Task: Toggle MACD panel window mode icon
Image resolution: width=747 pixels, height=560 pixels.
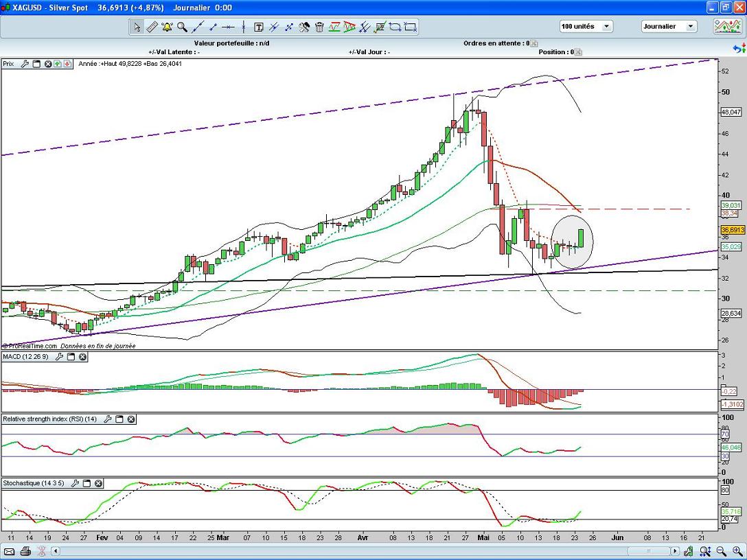Action: pyautogui.click(x=71, y=357)
